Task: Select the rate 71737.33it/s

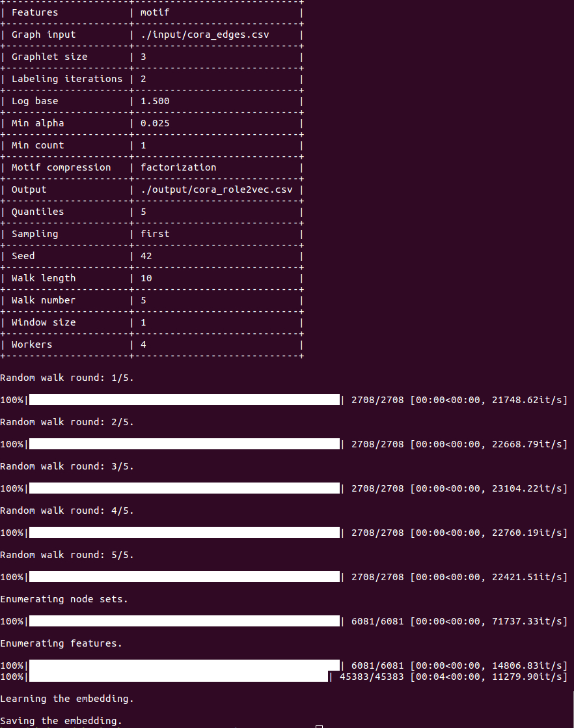Action: 527,622
